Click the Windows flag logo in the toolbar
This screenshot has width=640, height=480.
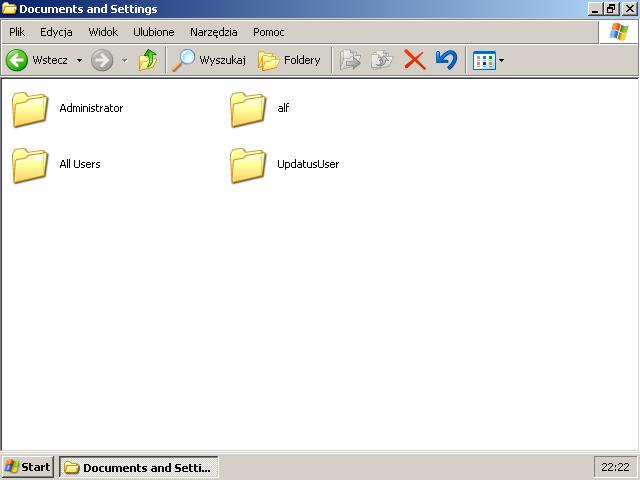pyautogui.click(x=619, y=32)
